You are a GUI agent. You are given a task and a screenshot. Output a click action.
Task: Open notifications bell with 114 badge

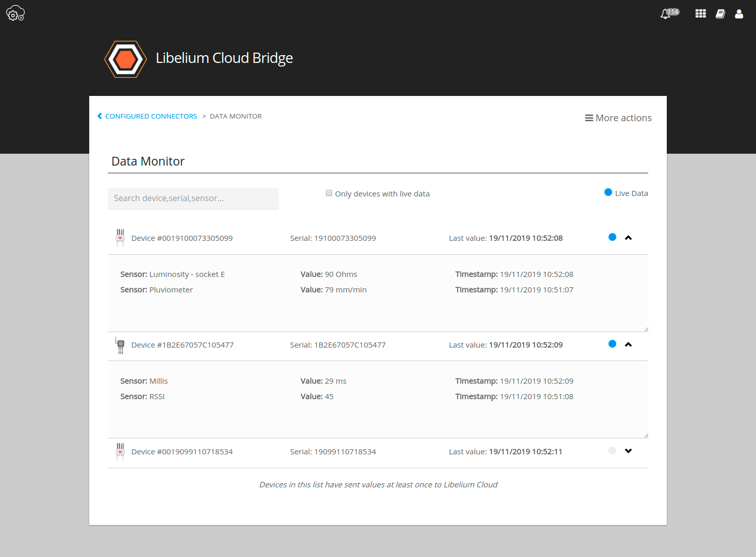[669, 13]
